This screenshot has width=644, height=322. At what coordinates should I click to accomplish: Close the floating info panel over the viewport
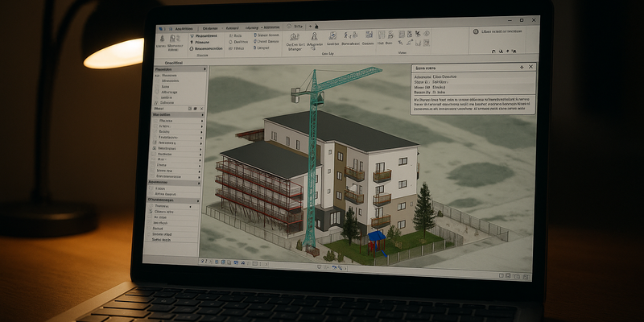click(530, 67)
